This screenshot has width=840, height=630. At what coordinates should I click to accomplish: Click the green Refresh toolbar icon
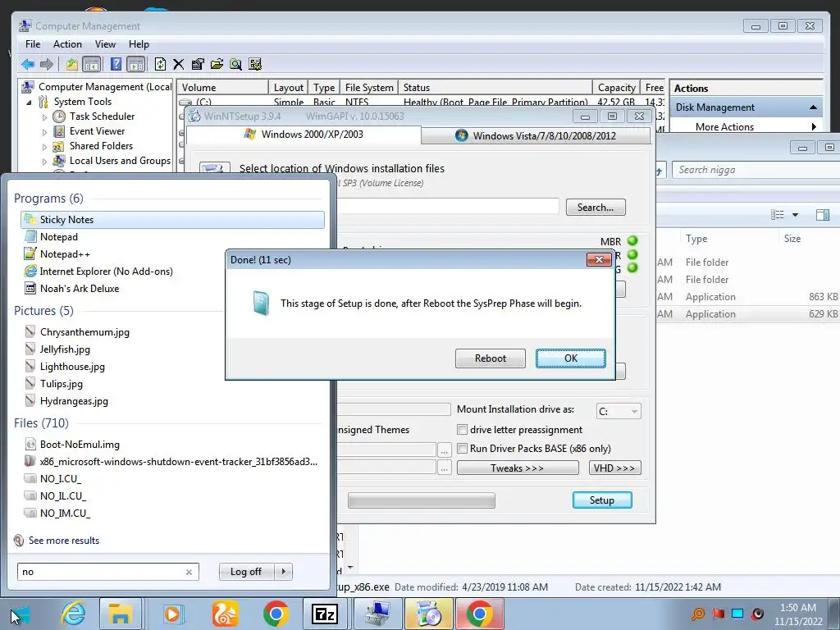pyautogui.click(x=160, y=65)
